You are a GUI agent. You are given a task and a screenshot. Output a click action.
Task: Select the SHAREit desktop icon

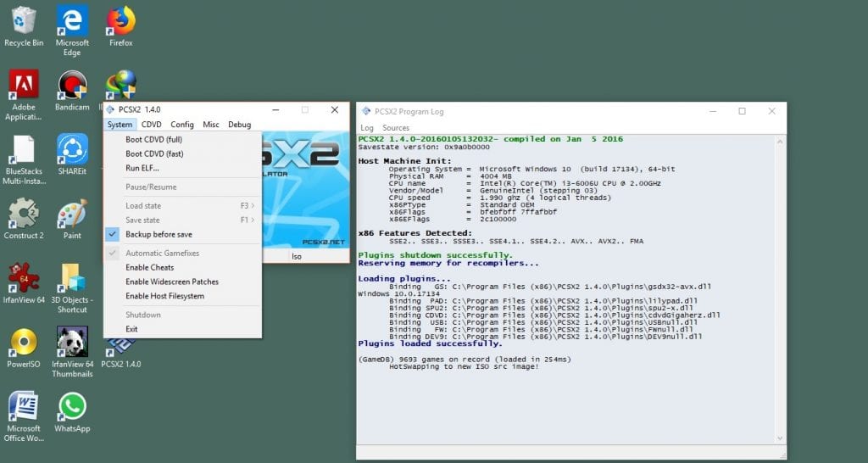(72, 154)
